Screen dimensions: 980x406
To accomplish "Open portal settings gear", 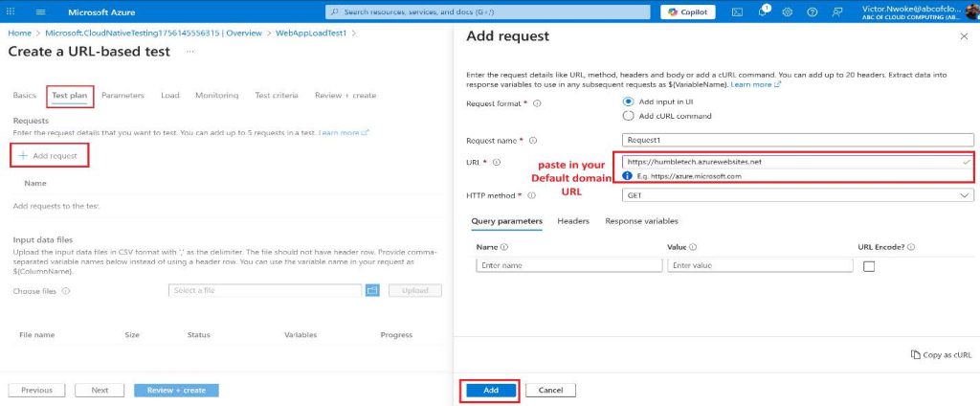I will click(x=788, y=11).
